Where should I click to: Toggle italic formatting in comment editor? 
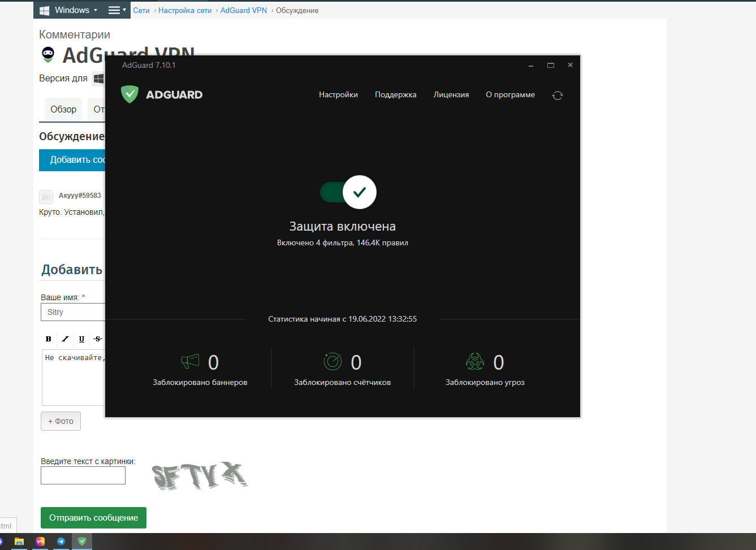[x=65, y=339]
